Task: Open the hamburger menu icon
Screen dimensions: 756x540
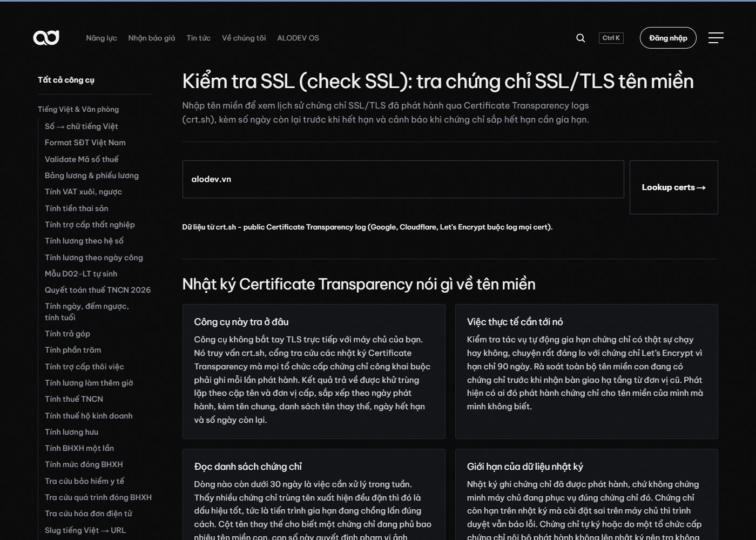Action: tap(715, 38)
